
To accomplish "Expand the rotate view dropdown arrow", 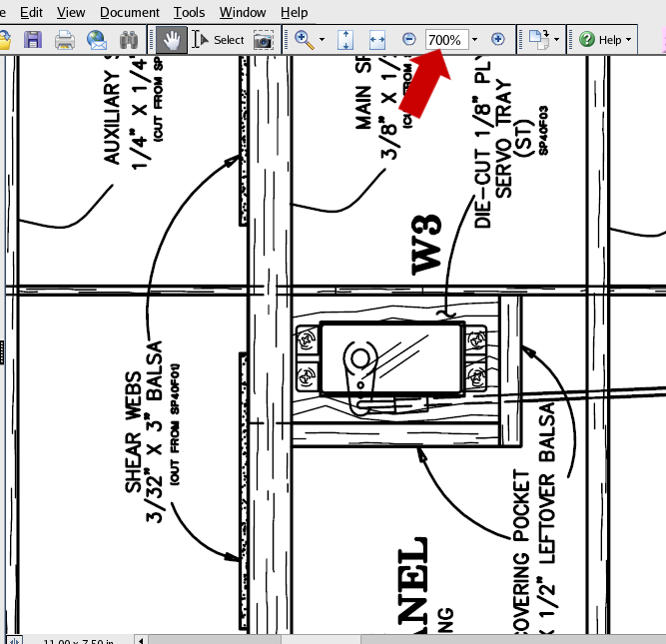I will pyautogui.click(x=556, y=41).
